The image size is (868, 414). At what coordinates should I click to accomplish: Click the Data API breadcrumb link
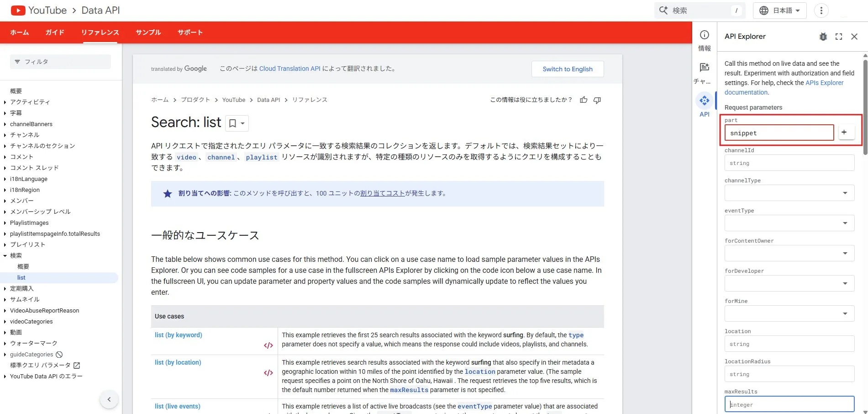(268, 100)
